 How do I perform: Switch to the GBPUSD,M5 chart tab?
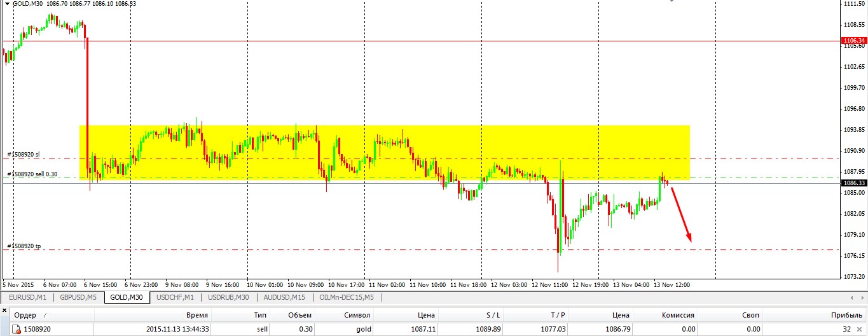(79, 297)
